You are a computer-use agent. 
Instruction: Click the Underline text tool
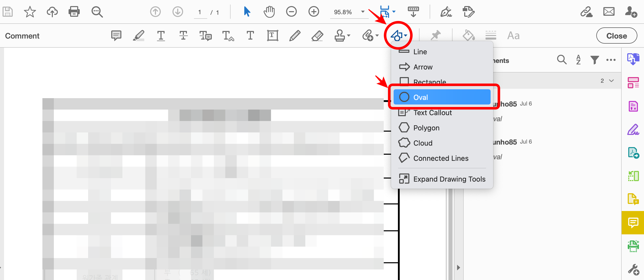(x=161, y=36)
